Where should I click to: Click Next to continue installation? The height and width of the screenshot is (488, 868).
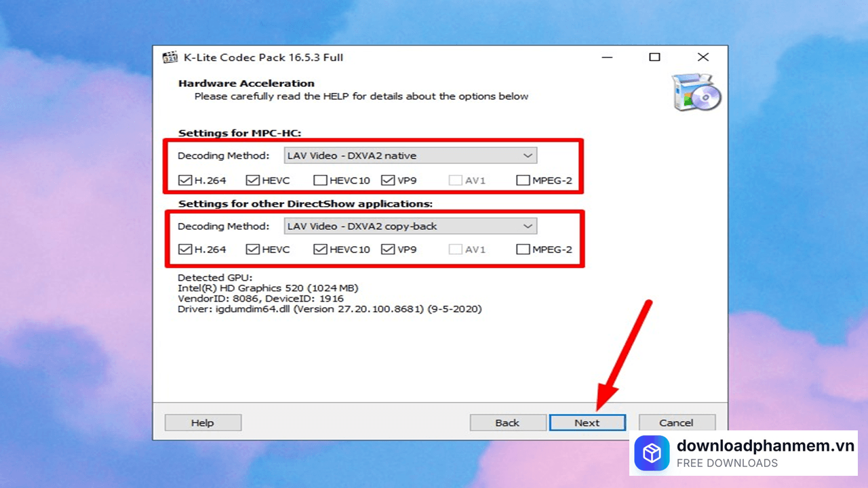[587, 423]
